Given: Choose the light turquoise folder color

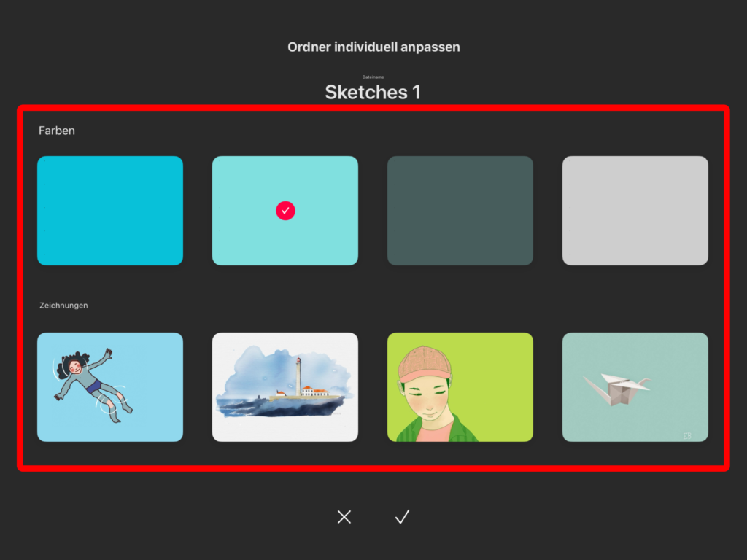Looking at the screenshot, I should [x=285, y=211].
